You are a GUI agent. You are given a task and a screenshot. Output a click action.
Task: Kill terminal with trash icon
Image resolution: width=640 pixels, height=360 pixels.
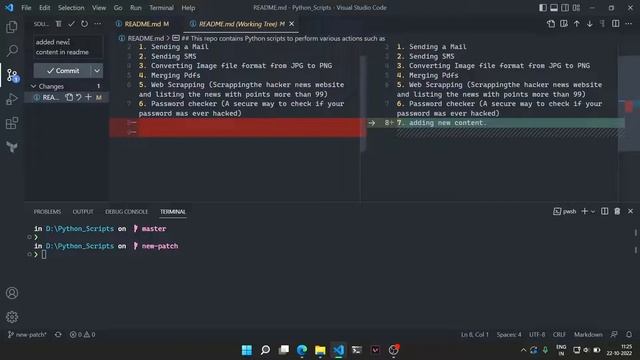[617, 211]
